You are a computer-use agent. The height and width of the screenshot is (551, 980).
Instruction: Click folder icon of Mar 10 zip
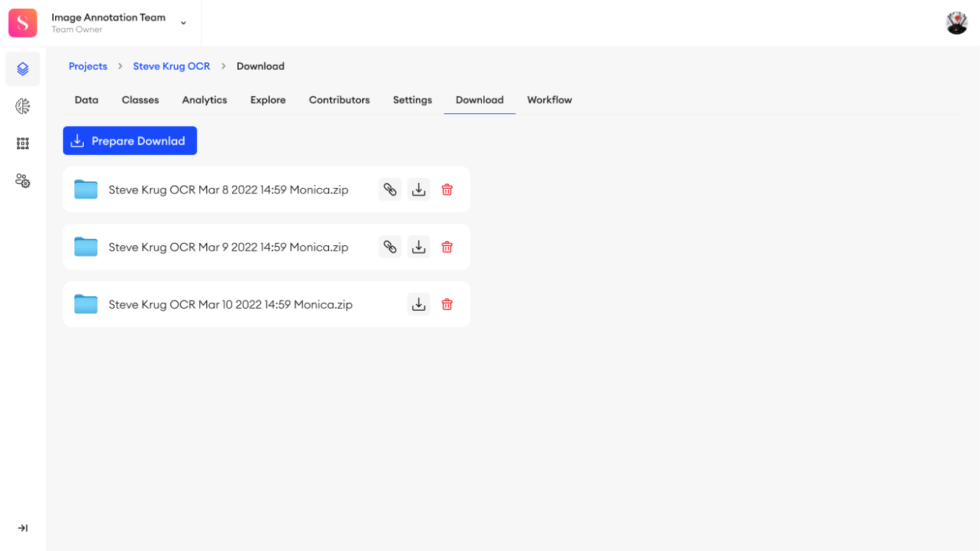coord(86,304)
